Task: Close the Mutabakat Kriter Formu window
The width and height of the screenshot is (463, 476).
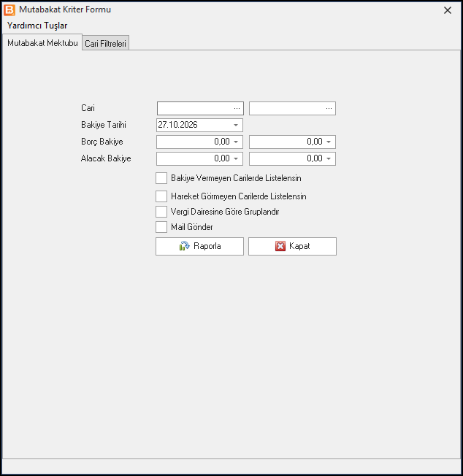Action: [447, 10]
